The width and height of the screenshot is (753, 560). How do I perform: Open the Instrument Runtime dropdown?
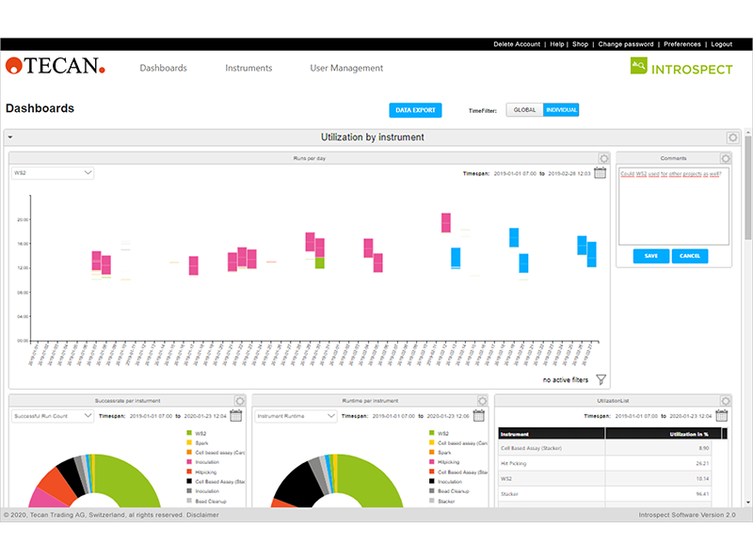point(296,416)
